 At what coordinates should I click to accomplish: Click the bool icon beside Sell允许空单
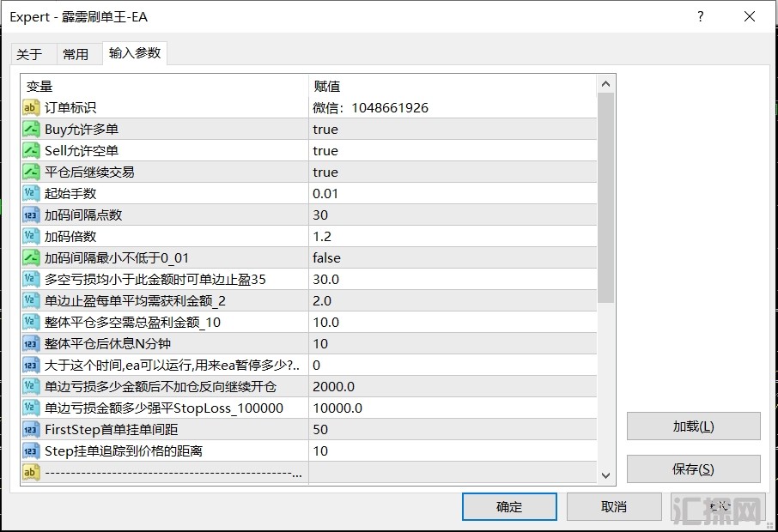(30, 151)
